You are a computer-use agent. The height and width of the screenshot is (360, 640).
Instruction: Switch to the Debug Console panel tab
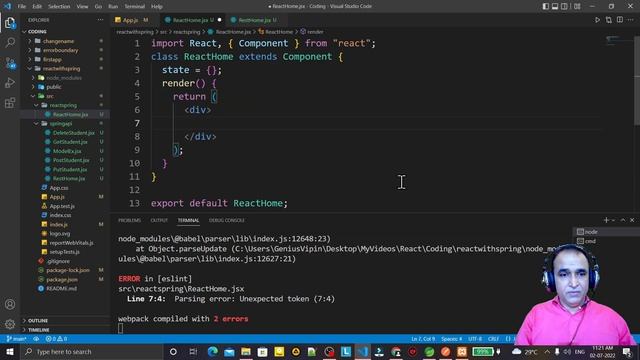pyautogui.click(x=227, y=220)
